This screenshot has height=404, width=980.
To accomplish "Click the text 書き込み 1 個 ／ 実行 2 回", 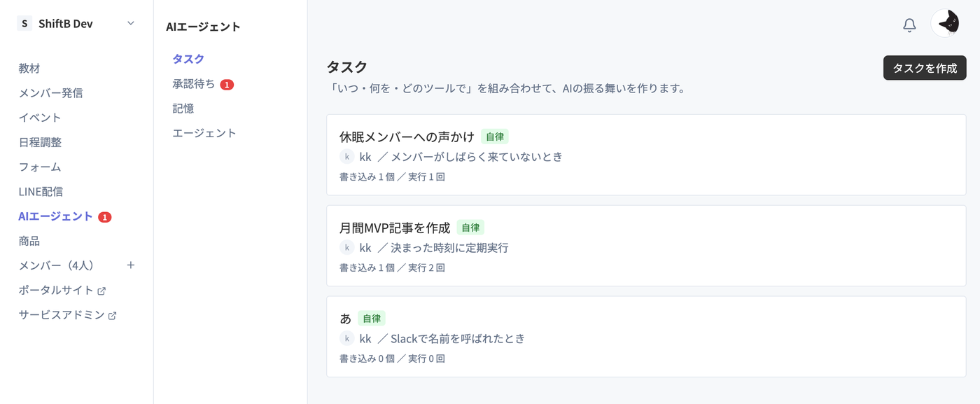I will coord(392,267).
